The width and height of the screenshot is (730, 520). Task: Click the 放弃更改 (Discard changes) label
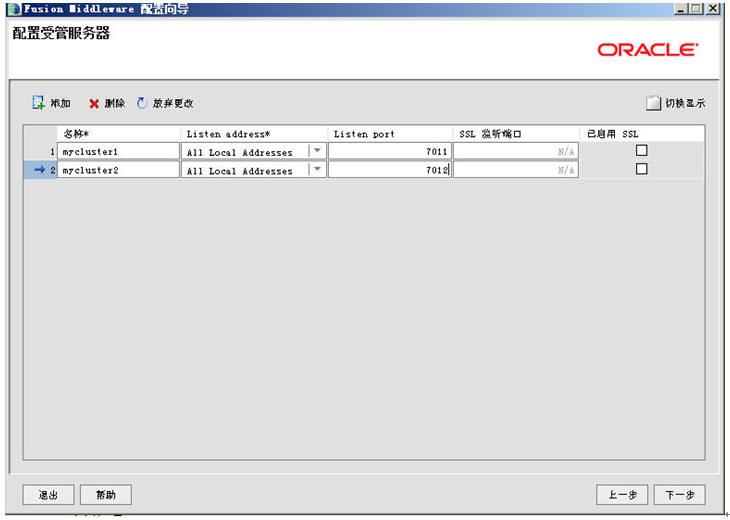coord(173,103)
